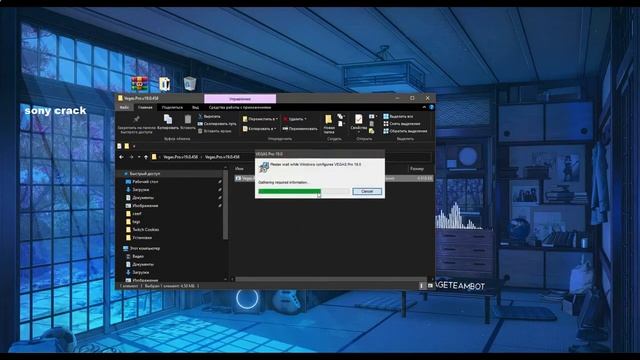Click the Explorer window title folder icon
This screenshot has height=360, width=640.
pyautogui.click(x=120, y=98)
